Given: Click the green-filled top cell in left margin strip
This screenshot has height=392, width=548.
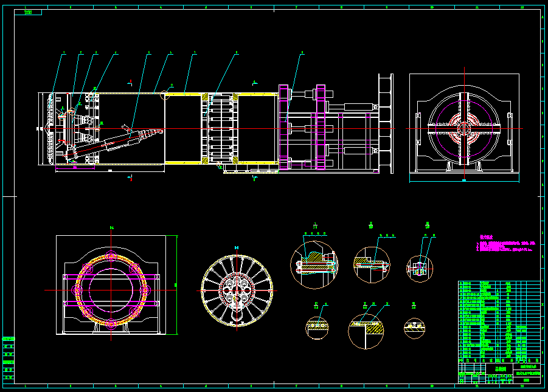Looking at the screenshot, I should coord(9,339).
